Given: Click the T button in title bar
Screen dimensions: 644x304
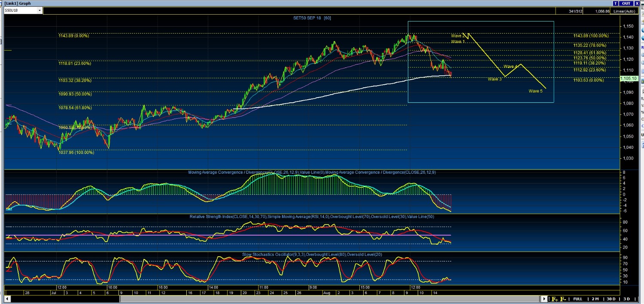Looking at the screenshot, I should click(x=616, y=3).
